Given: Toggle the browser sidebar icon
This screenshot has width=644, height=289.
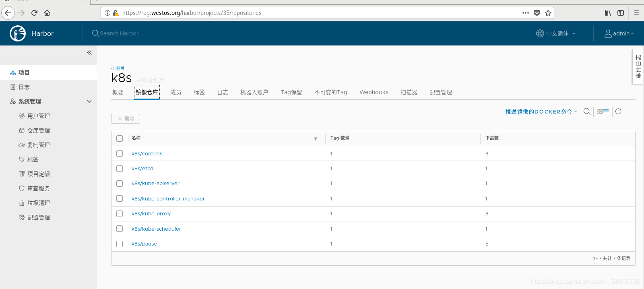Looking at the screenshot, I should (x=621, y=13).
